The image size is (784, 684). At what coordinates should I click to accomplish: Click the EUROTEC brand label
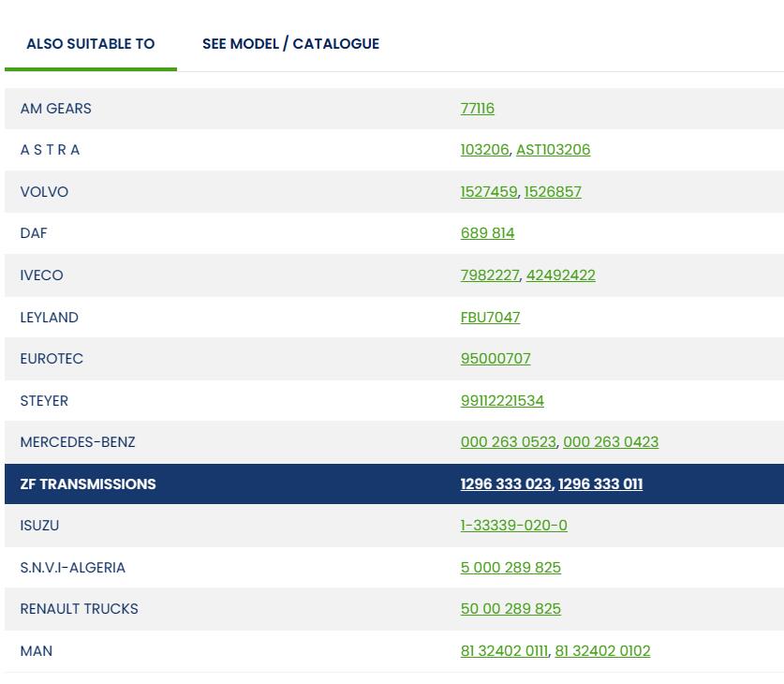(x=52, y=359)
